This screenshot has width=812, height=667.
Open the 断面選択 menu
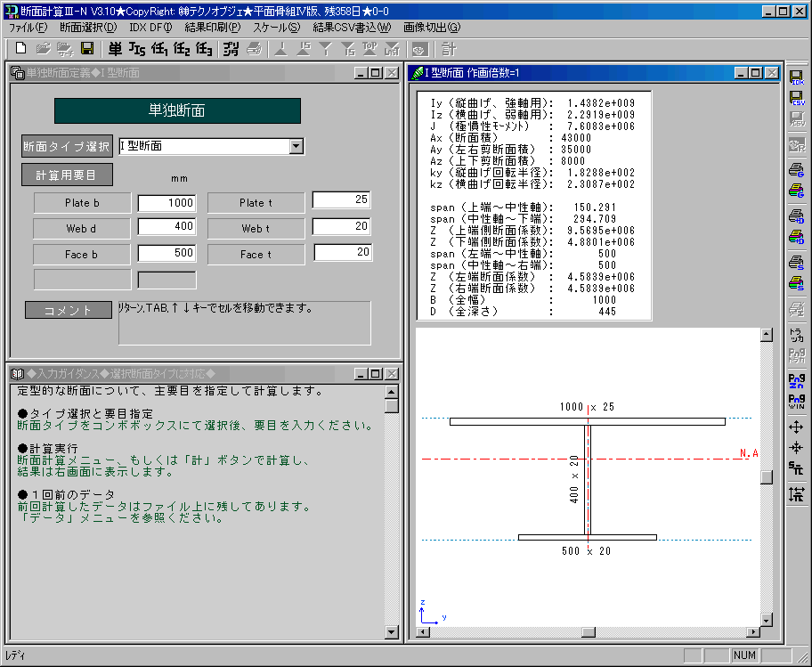click(88, 28)
